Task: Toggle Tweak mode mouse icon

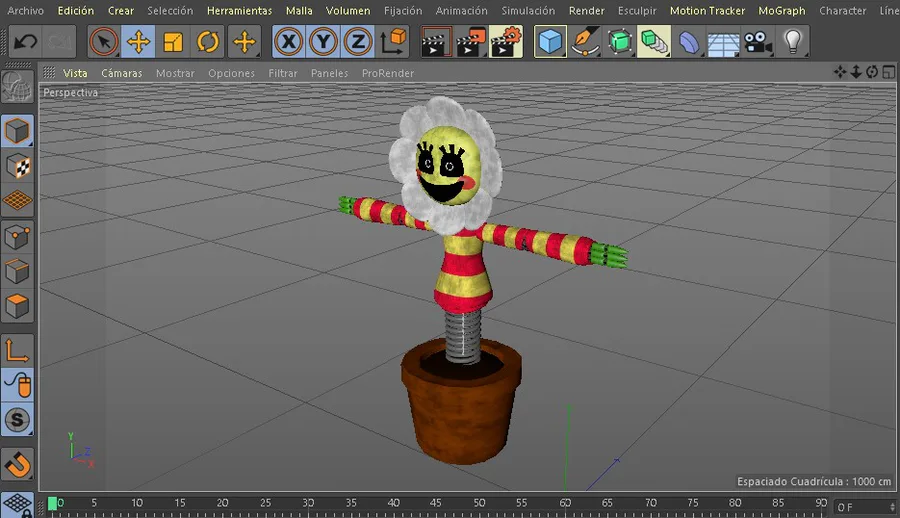Action: click(x=17, y=384)
